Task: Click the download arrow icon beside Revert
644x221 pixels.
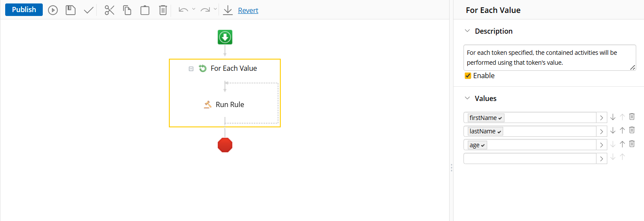Action: [228, 10]
